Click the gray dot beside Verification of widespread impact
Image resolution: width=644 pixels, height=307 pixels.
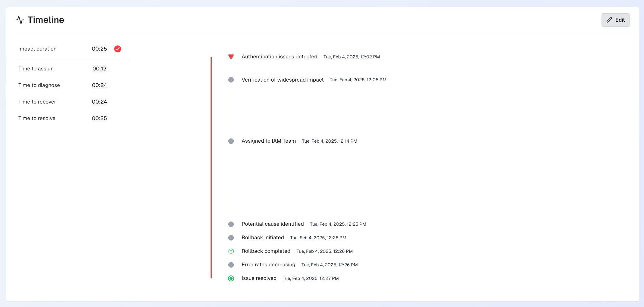click(231, 80)
